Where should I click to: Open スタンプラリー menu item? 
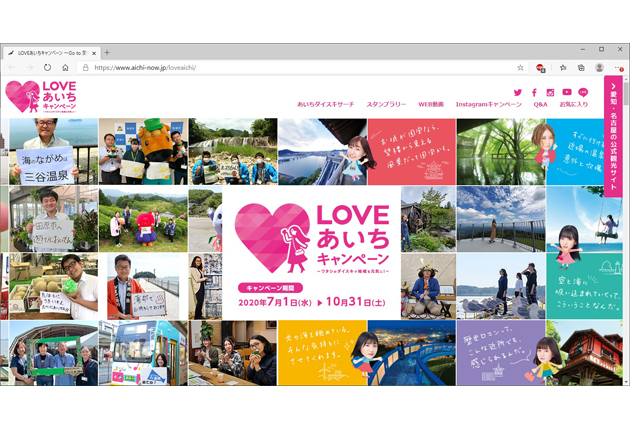pos(386,104)
